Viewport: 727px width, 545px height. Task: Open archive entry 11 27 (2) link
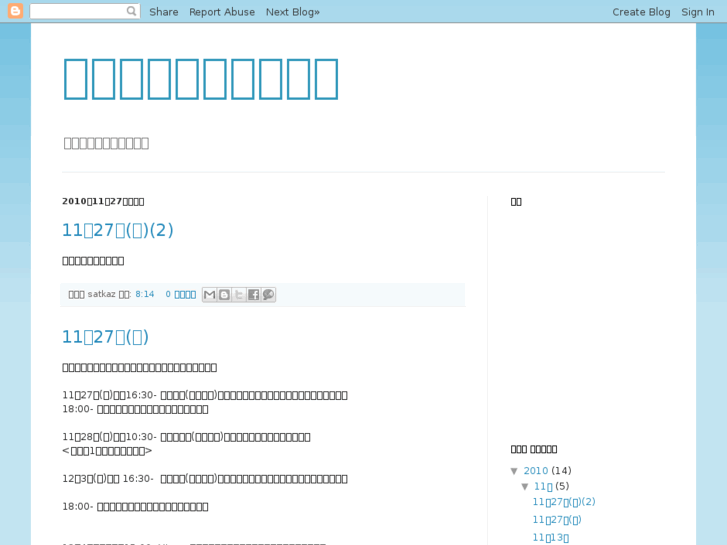tap(564, 502)
